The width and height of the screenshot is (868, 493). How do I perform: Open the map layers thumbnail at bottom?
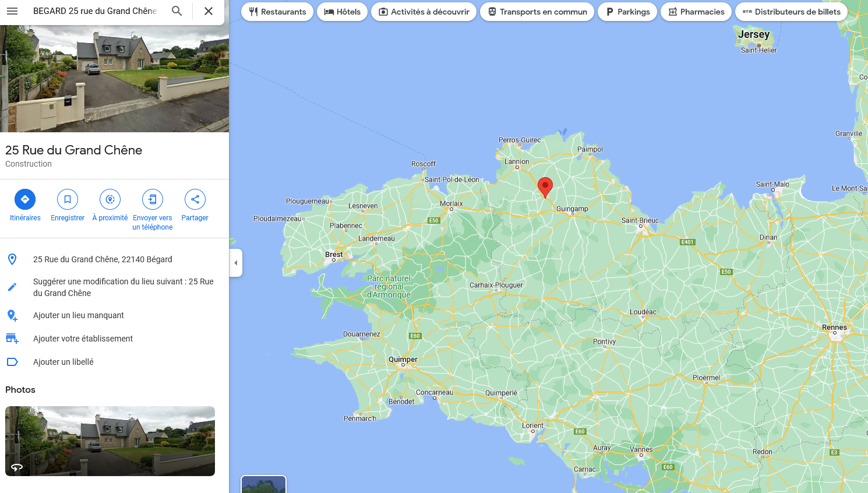pyautogui.click(x=264, y=485)
